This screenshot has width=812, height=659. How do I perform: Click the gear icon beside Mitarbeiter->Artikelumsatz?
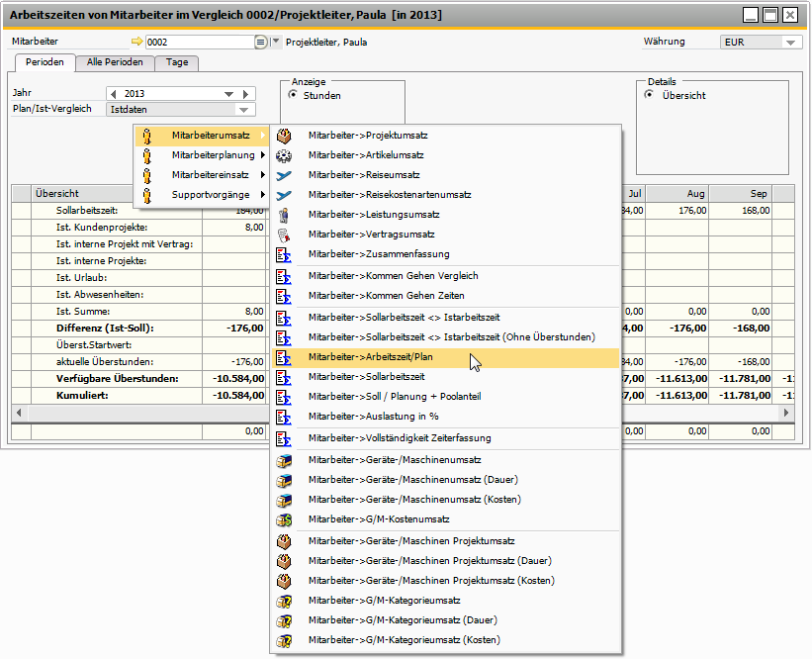(284, 155)
